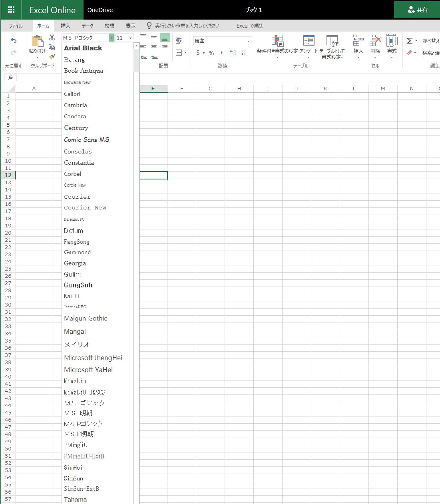Open the Clear eraser dropdown arrow
This screenshot has height=504, width=440.
click(x=415, y=53)
